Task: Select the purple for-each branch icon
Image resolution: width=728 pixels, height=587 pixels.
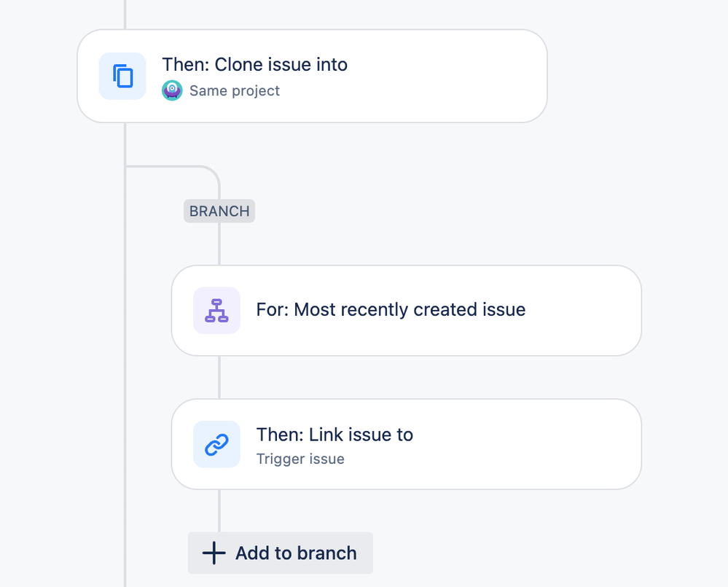Action: [216, 310]
